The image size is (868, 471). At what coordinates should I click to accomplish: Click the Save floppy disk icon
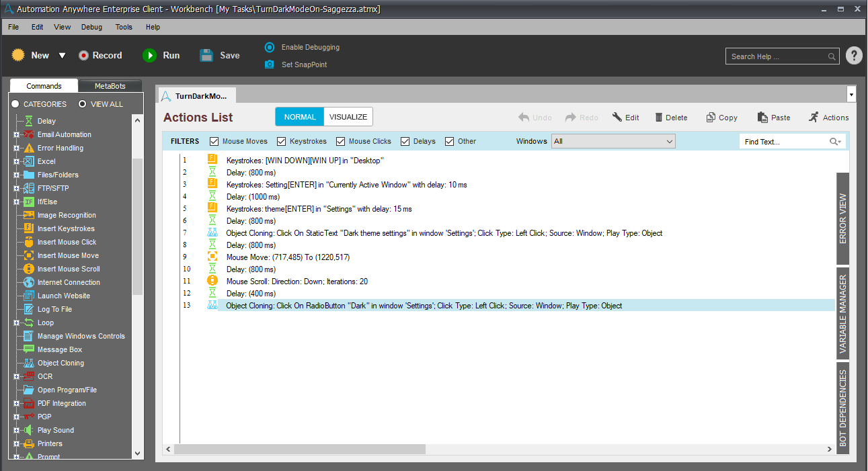[206, 56]
